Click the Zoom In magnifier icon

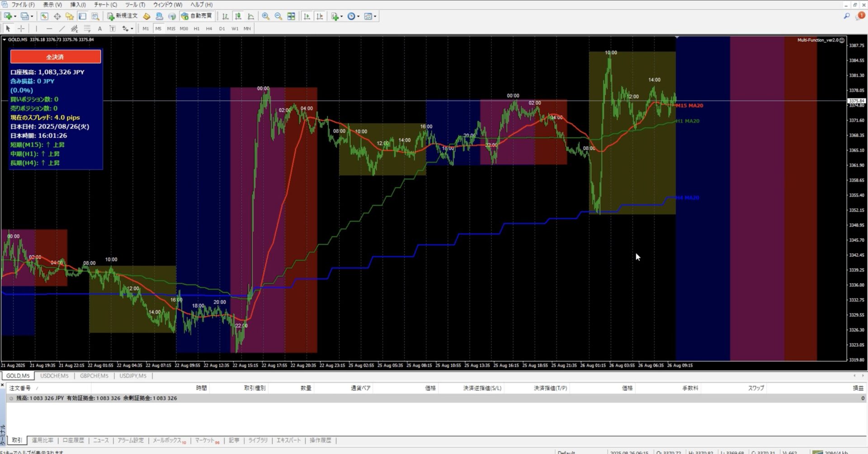click(x=266, y=16)
